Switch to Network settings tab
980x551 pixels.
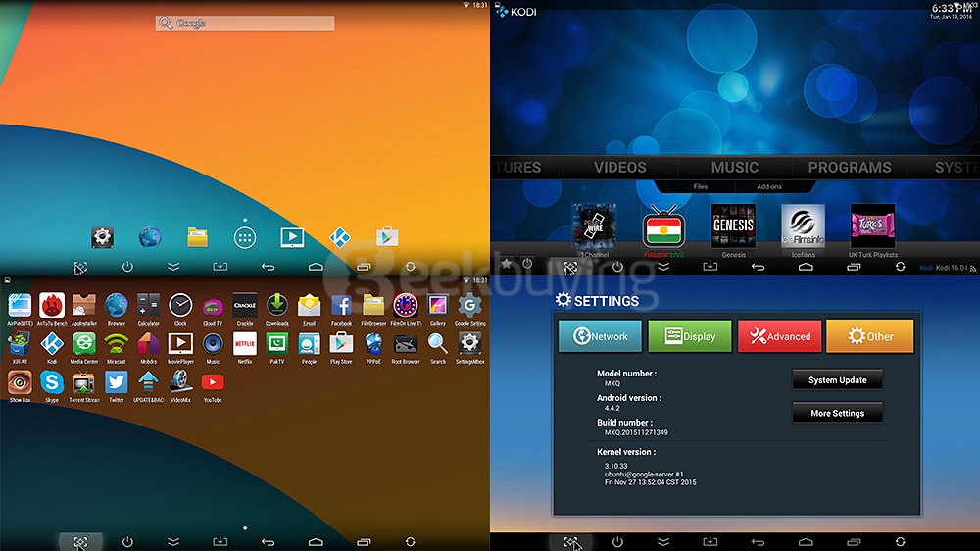click(x=600, y=336)
